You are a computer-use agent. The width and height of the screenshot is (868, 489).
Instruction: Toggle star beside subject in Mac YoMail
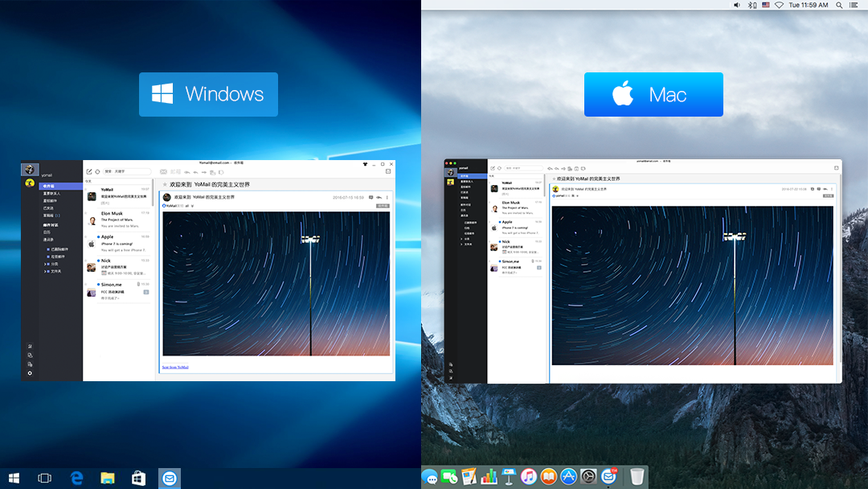tap(554, 179)
